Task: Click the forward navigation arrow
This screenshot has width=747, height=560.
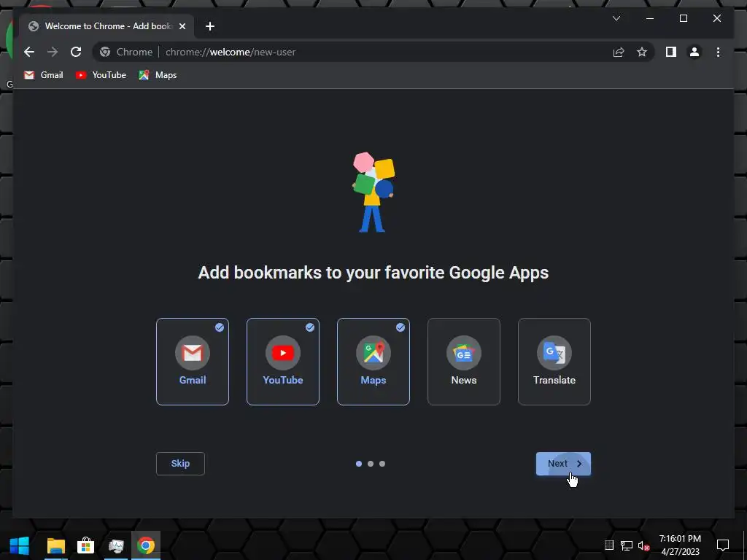Action: [x=53, y=52]
